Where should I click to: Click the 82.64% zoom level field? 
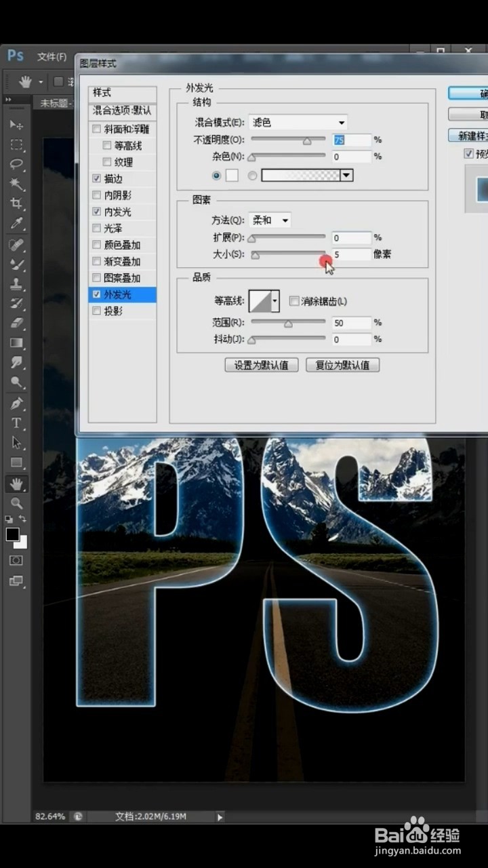pos(51,816)
